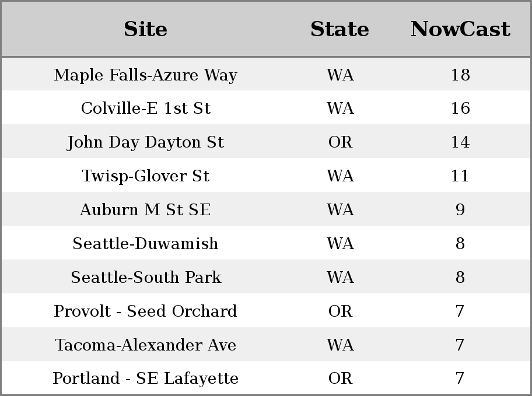This screenshot has width=532, height=396.
Task: Select NowCast value 11 in Twisp row
Action: pos(460,176)
